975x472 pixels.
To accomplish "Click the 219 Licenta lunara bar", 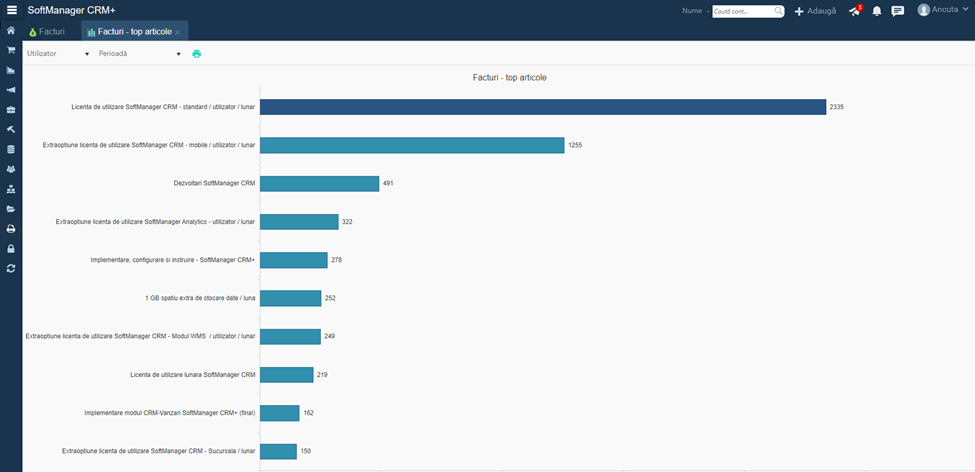I will click(x=287, y=374).
